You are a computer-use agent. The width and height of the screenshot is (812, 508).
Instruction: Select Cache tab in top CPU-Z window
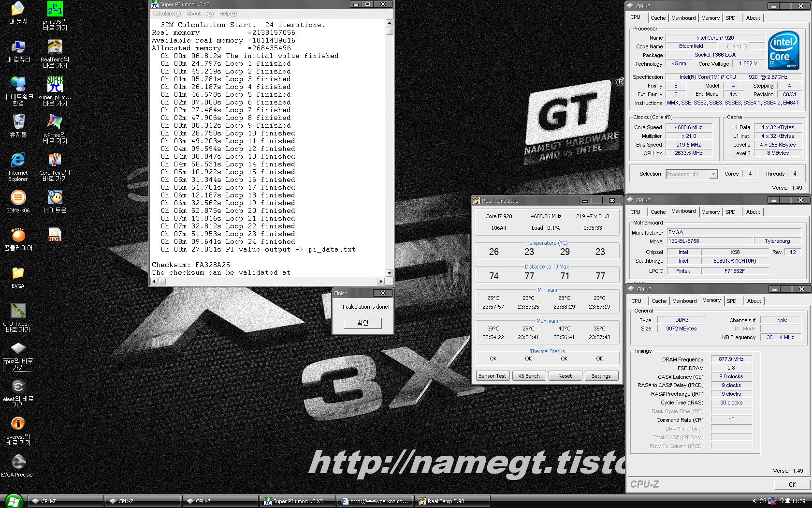coord(658,18)
